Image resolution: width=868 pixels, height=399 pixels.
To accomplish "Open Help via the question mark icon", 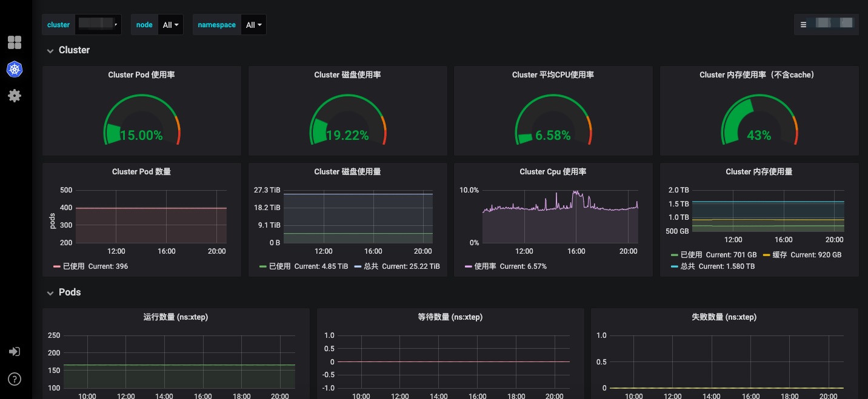I will point(15,379).
